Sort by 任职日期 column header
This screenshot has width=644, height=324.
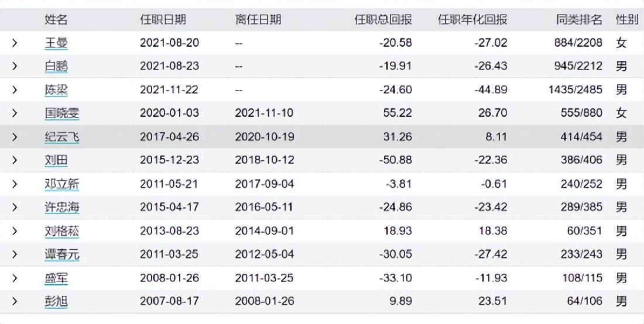click(x=163, y=19)
